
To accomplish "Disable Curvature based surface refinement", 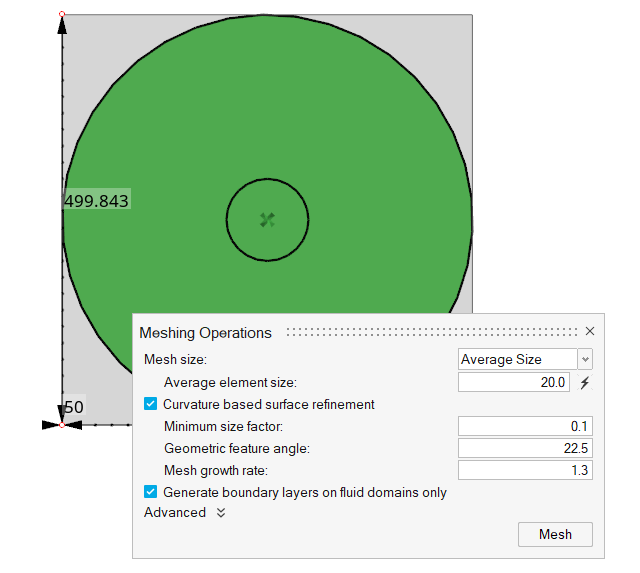I will [x=151, y=404].
